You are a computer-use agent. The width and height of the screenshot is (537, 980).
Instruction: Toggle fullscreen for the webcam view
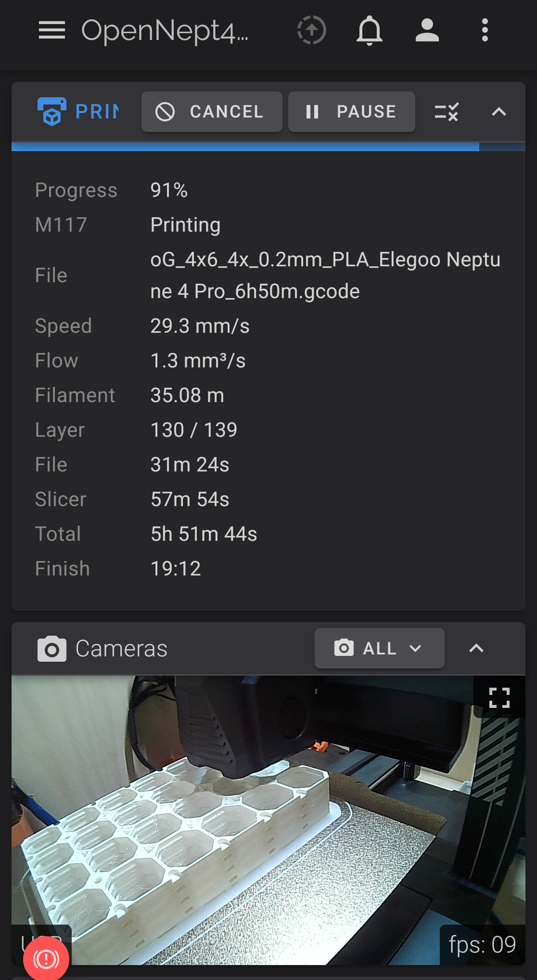[x=499, y=697]
